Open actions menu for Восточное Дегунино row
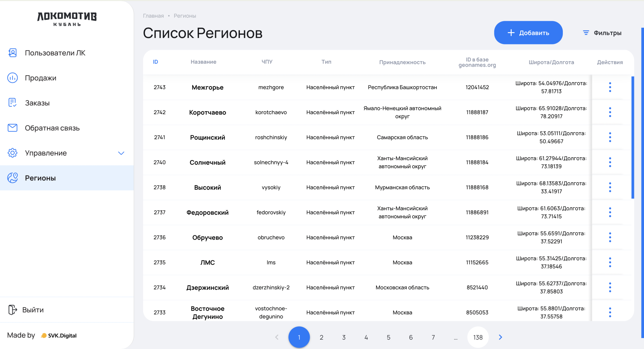 point(610,312)
